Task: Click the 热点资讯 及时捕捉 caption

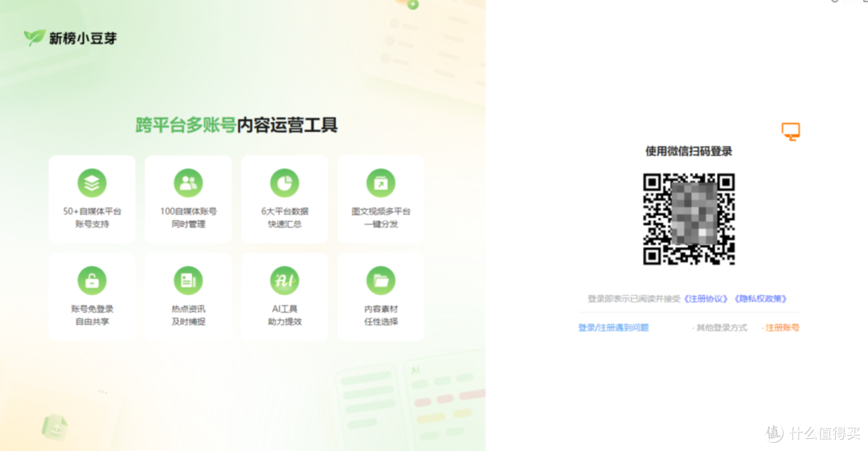Action: click(x=188, y=315)
